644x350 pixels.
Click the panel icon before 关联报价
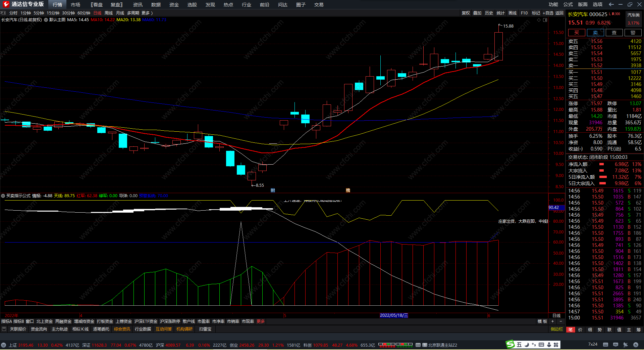pyautogui.click(x=4, y=329)
